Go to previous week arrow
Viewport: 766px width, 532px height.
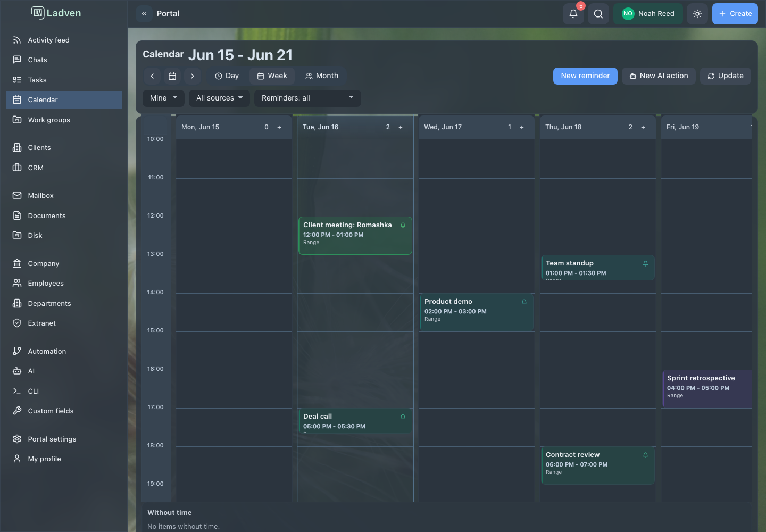pos(152,76)
